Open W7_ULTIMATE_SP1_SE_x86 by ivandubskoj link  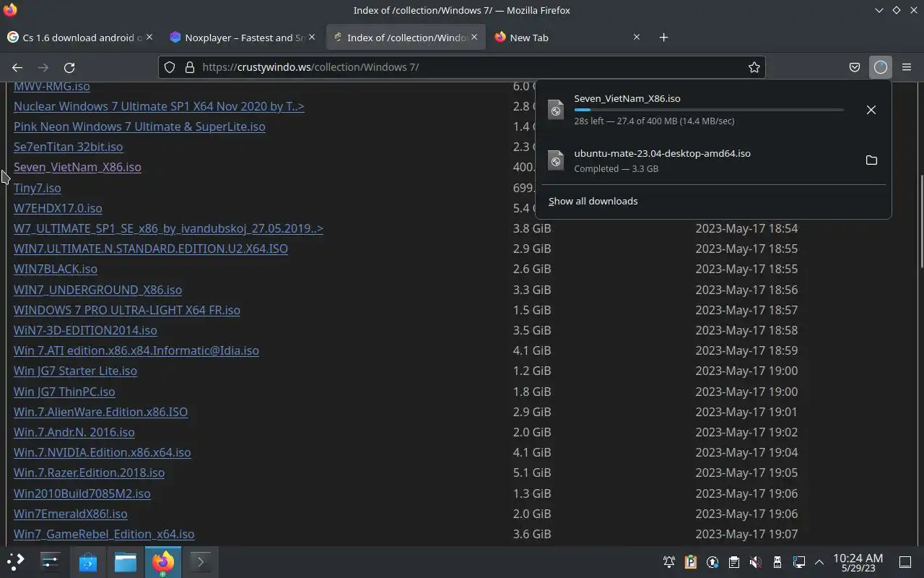168,228
